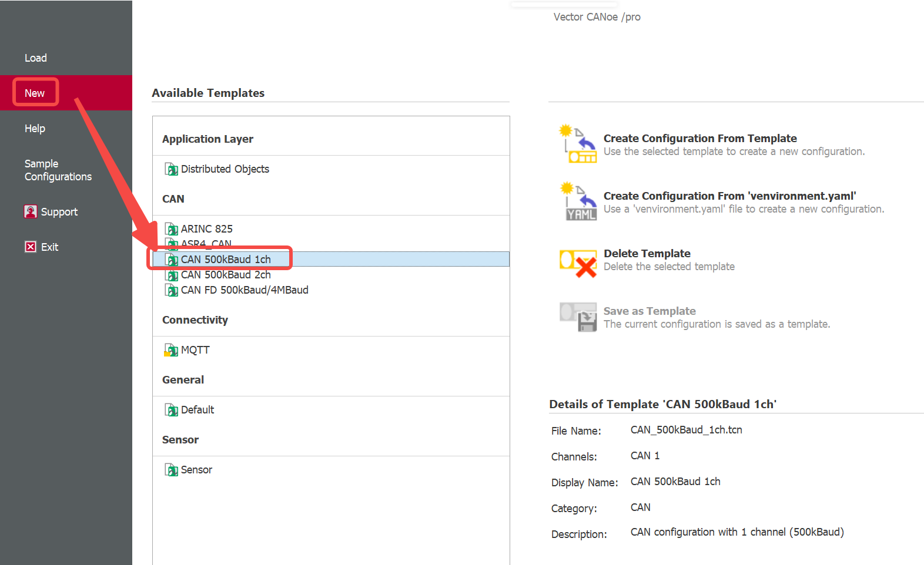This screenshot has width=924, height=565.
Task: Click the Channels value CAN 1
Action: click(x=645, y=456)
